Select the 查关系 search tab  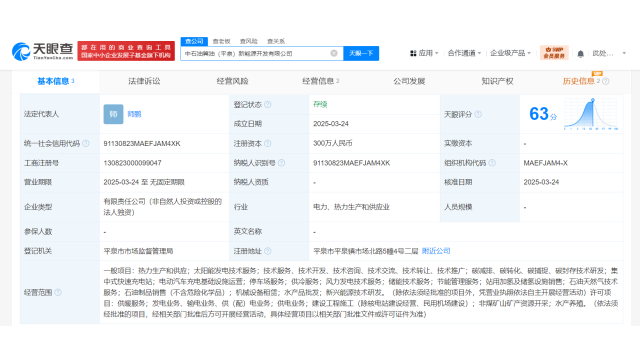276,41
